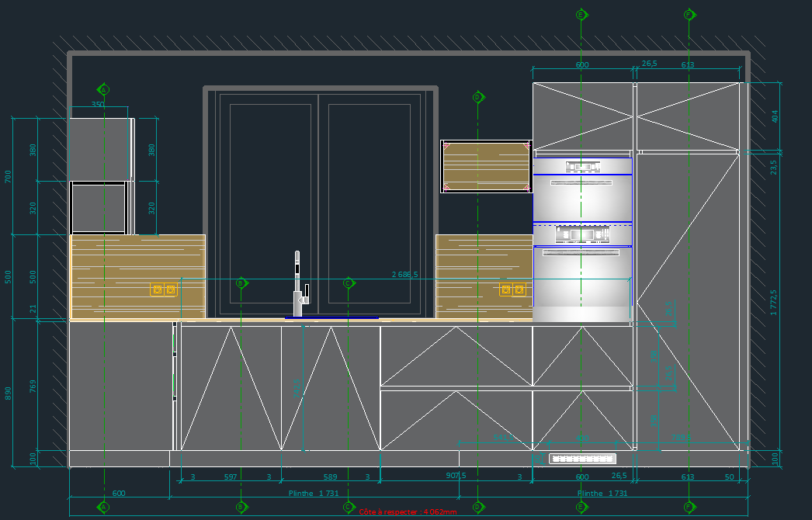
Task: Click the blue sink outline under the faucet
Action: 331,317
